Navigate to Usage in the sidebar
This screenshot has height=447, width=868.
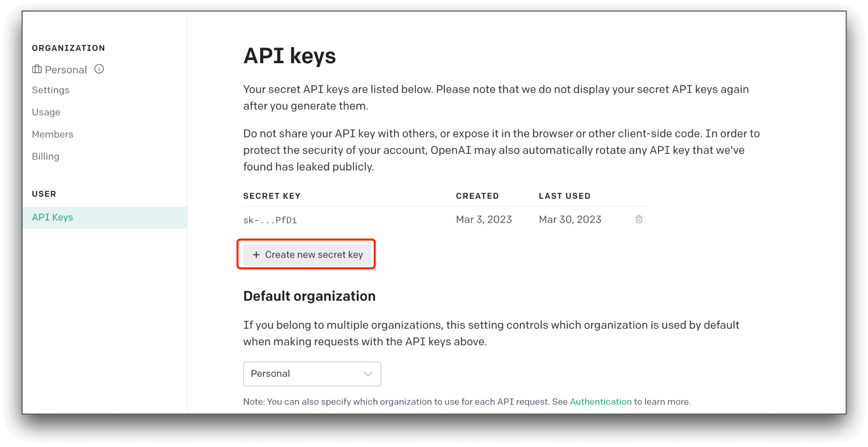pos(46,112)
